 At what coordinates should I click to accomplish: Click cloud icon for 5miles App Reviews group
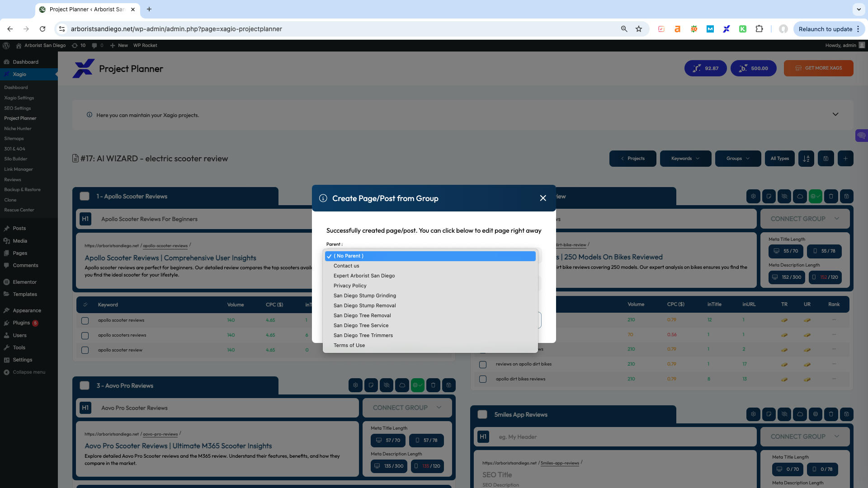(x=800, y=414)
